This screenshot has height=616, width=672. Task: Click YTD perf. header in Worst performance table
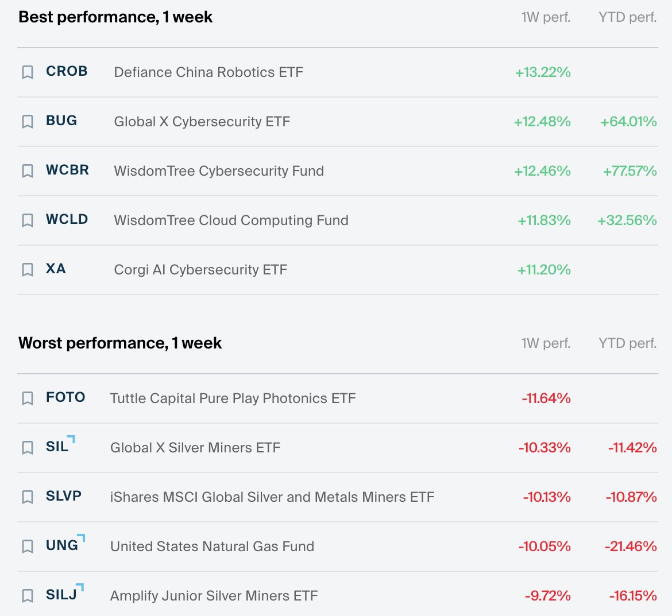627,343
